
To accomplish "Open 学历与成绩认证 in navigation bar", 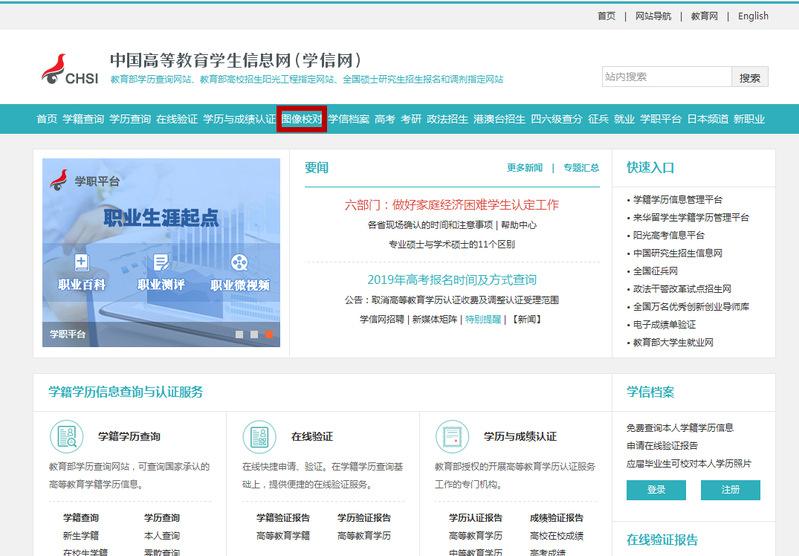I will tap(239, 119).
